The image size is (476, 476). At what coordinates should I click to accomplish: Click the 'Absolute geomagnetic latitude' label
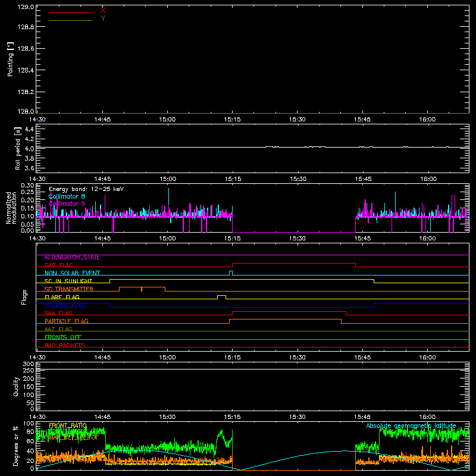411,426
